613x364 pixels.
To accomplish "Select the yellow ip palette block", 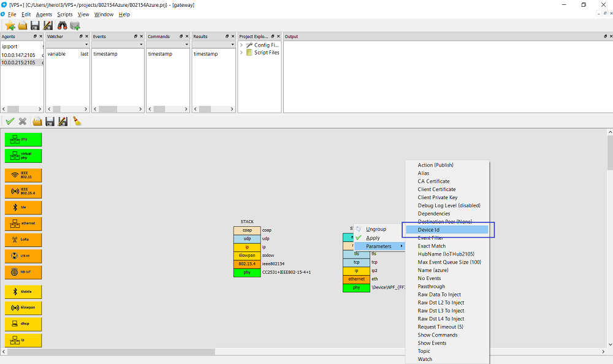I will click(x=23, y=340).
